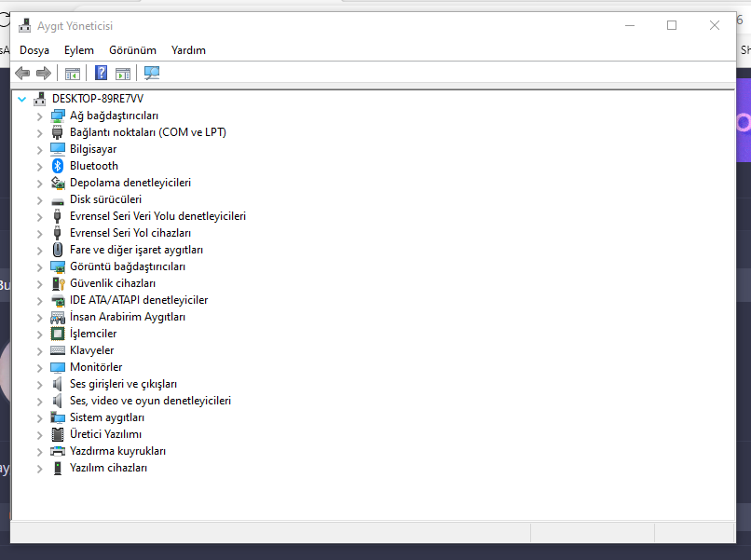Screen dimensions: 751x560
Task: Click the Fare ve diğer işaret aygıtları mouse icon
Action: 58,250
